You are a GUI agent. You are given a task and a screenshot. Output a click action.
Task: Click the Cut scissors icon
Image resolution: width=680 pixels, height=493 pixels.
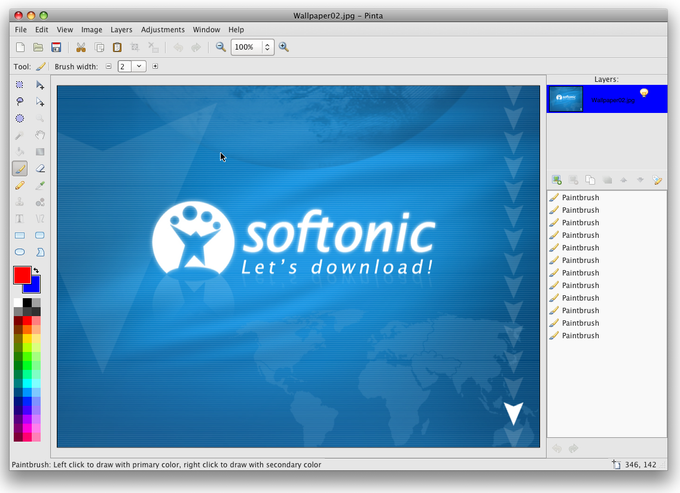pos(81,47)
